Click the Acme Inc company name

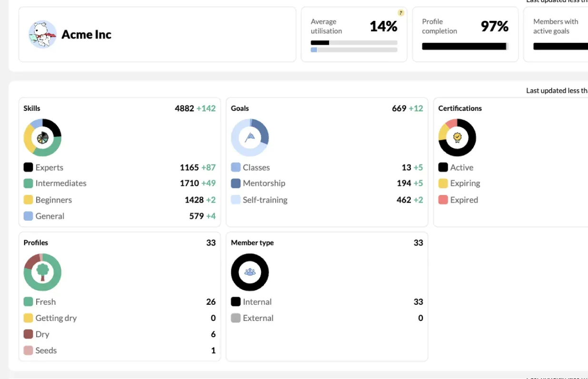click(x=86, y=34)
